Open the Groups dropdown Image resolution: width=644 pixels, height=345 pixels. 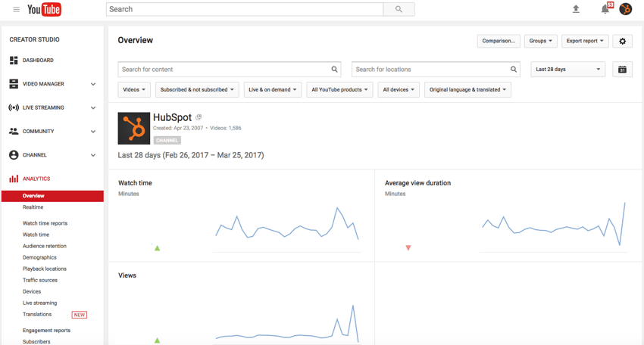(x=540, y=41)
